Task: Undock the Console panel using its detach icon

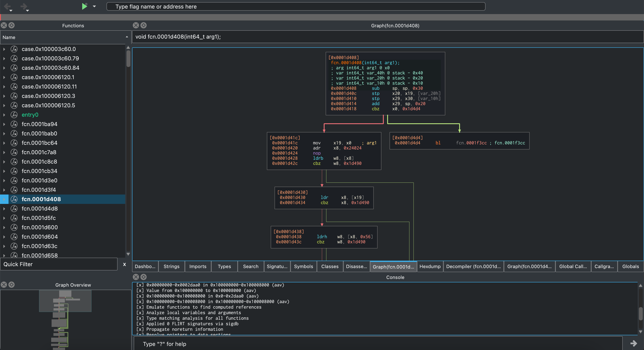Action: click(144, 277)
